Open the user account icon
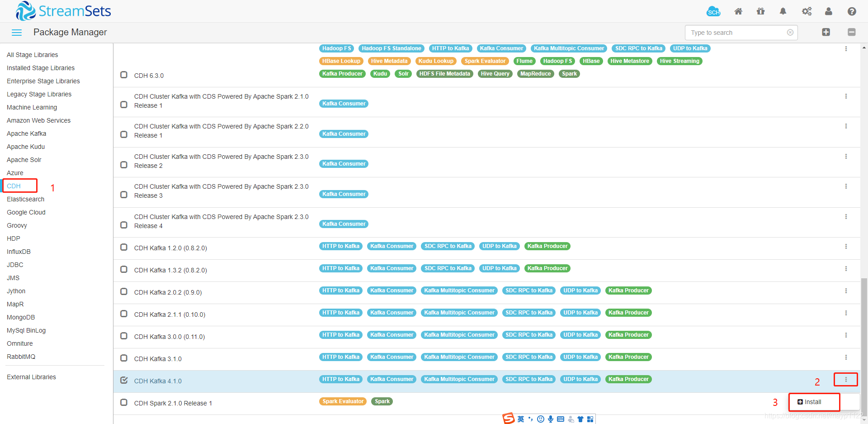This screenshot has width=868, height=424. point(829,11)
